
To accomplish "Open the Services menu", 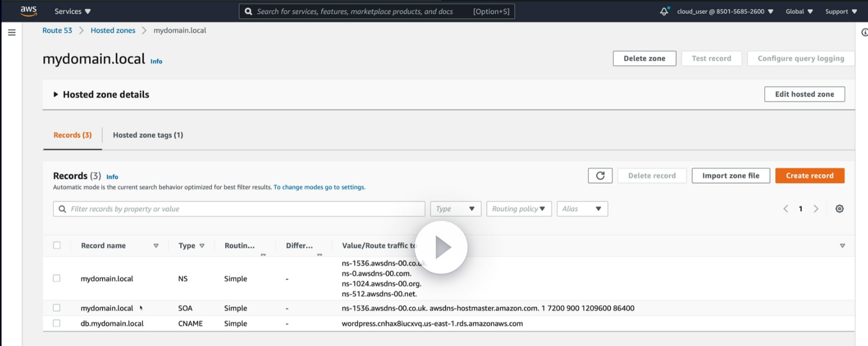I will click(x=72, y=11).
